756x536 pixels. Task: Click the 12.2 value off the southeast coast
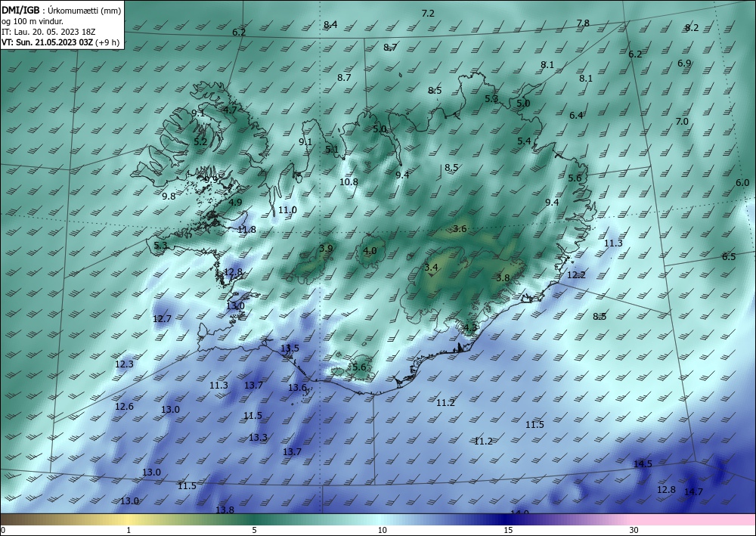[576, 275]
